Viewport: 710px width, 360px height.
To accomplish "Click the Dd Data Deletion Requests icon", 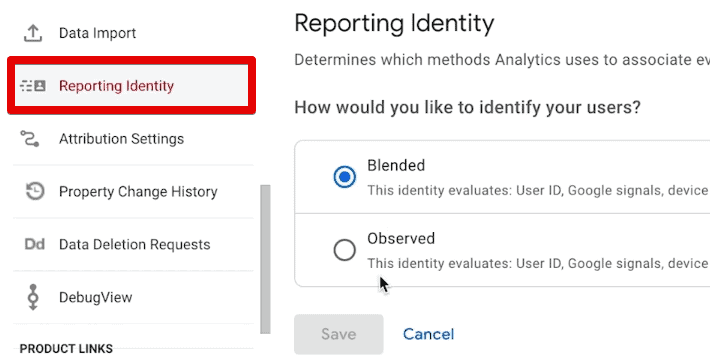I will [x=34, y=245].
